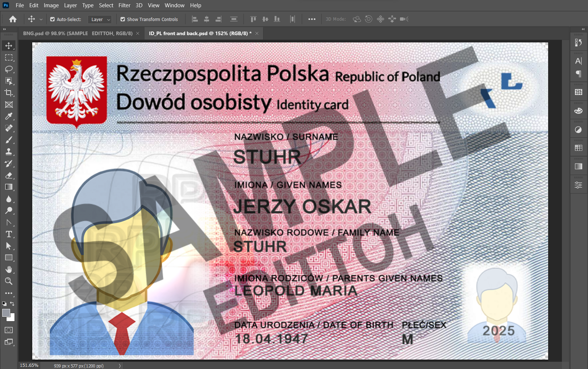Select the Gradient tool
This screenshot has width=588, height=369.
9,187
